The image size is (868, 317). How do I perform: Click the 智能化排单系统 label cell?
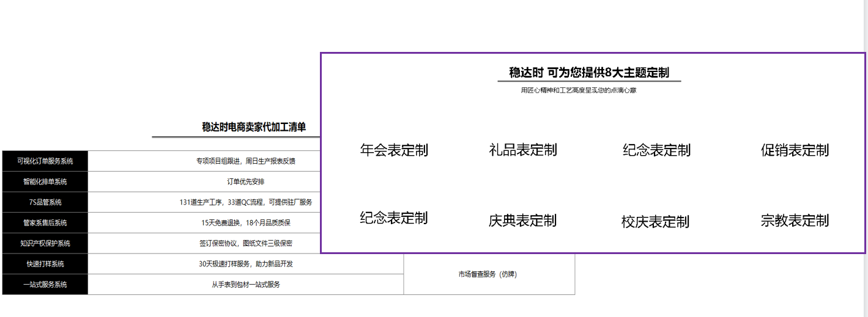point(45,181)
